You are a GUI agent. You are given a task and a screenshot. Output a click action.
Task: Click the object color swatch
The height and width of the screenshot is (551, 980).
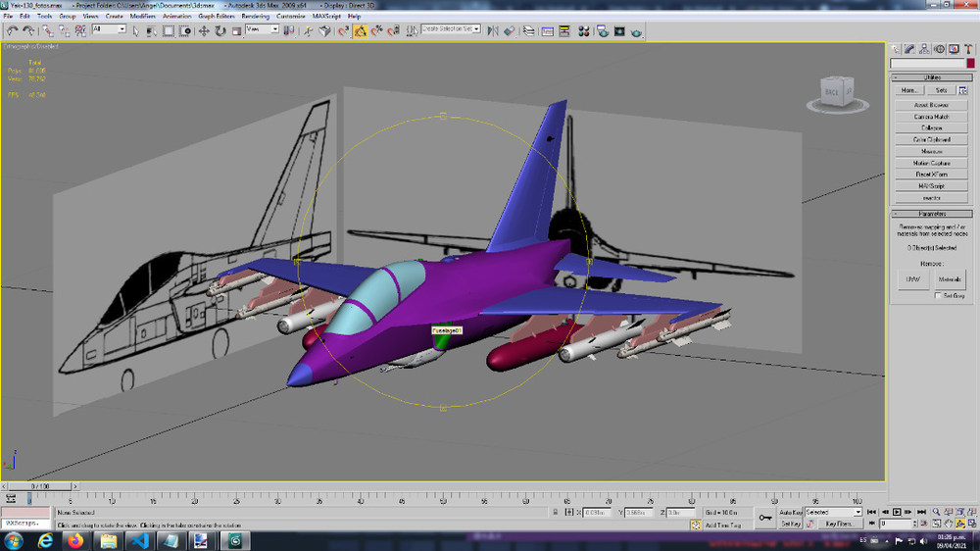[x=970, y=63]
